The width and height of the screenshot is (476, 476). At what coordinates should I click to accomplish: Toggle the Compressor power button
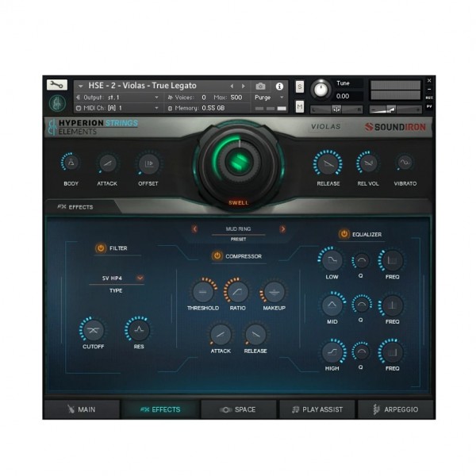[217, 256]
